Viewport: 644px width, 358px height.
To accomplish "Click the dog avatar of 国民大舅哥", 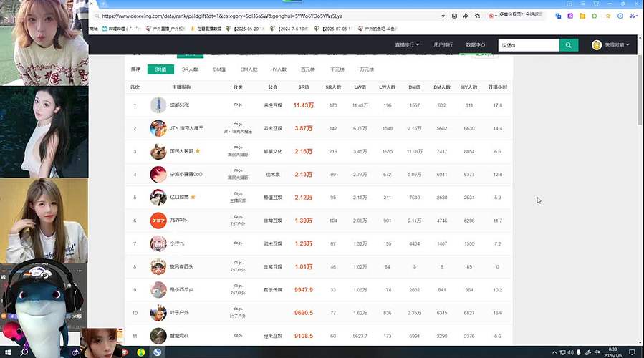I will (158, 152).
